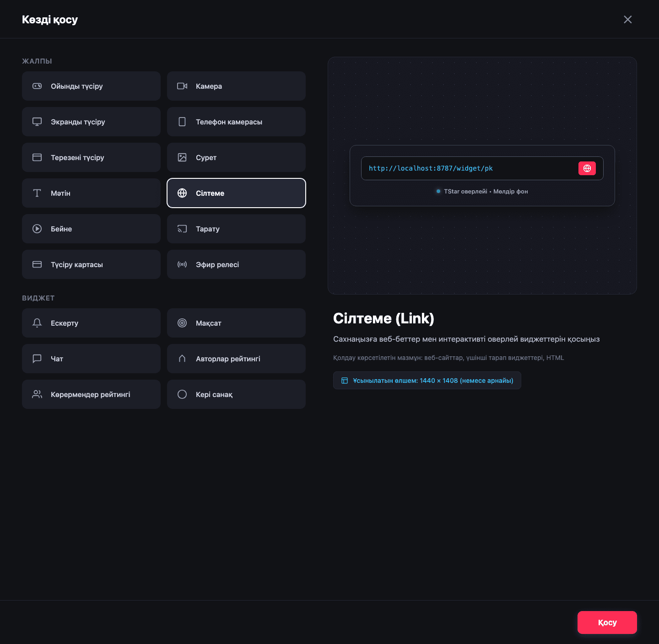This screenshot has width=659, height=644.
Task: Add the Авторлар рейтингі widget
Action: (236, 359)
